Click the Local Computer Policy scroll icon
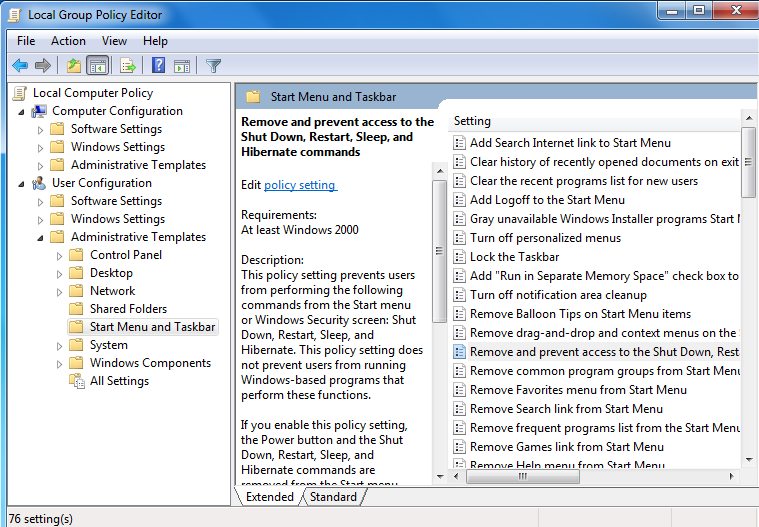 point(20,93)
